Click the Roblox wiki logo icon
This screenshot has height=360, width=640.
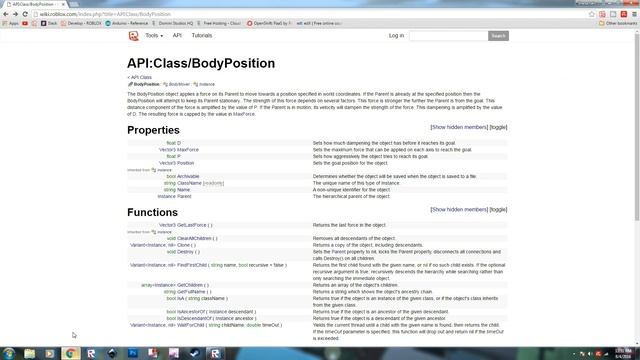(x=133, y=36)
